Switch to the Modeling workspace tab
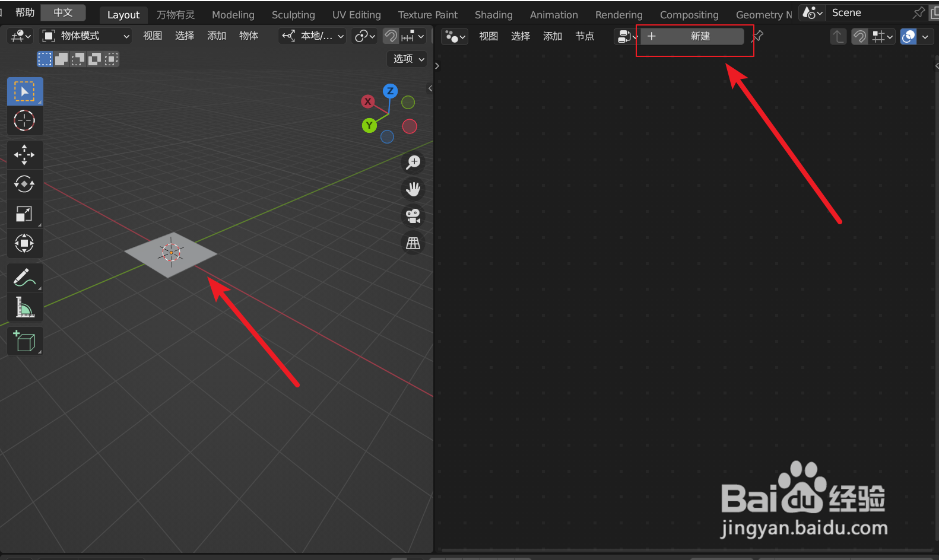Screen dimensions: 939x560 tap(233, 15)
